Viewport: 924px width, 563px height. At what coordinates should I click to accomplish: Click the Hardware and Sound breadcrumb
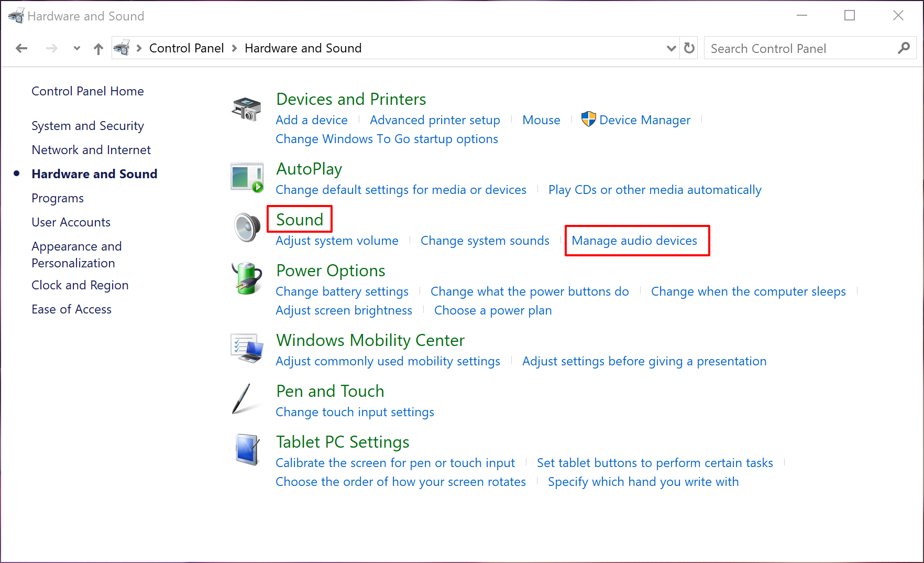tap(303, 48)
